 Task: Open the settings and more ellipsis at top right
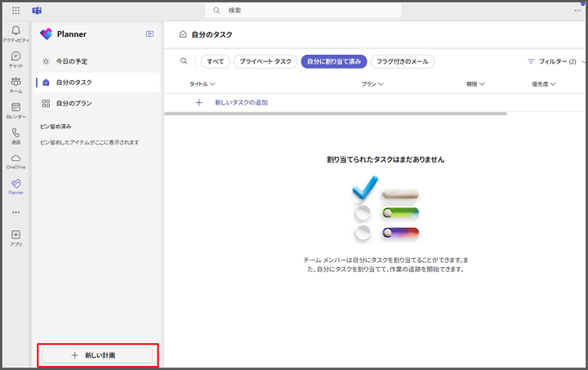[577, 11]
